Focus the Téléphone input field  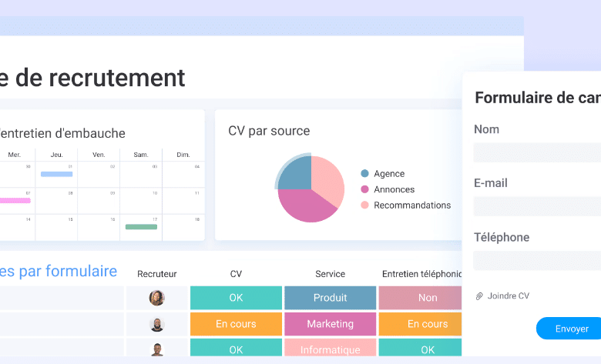click(x=537, y=260)
